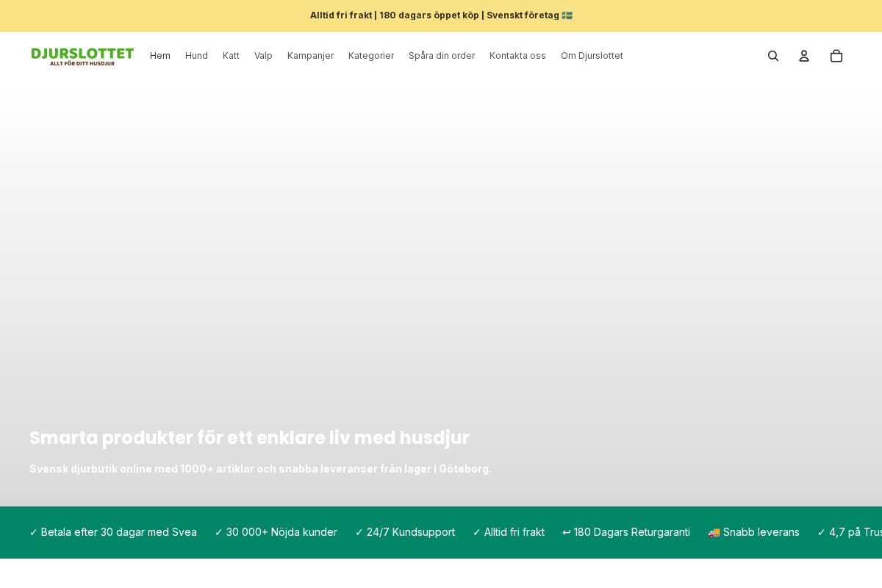Click the Swedish flag in the top banner
The height and width of the screenshot is (588, 882).
point(566,15)
